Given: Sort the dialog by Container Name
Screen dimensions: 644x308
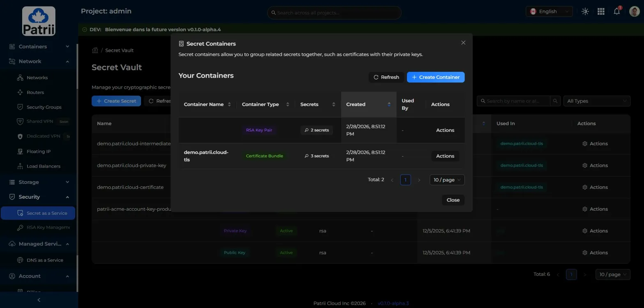Looking at the screenshot, I should (x=207, y=104).
